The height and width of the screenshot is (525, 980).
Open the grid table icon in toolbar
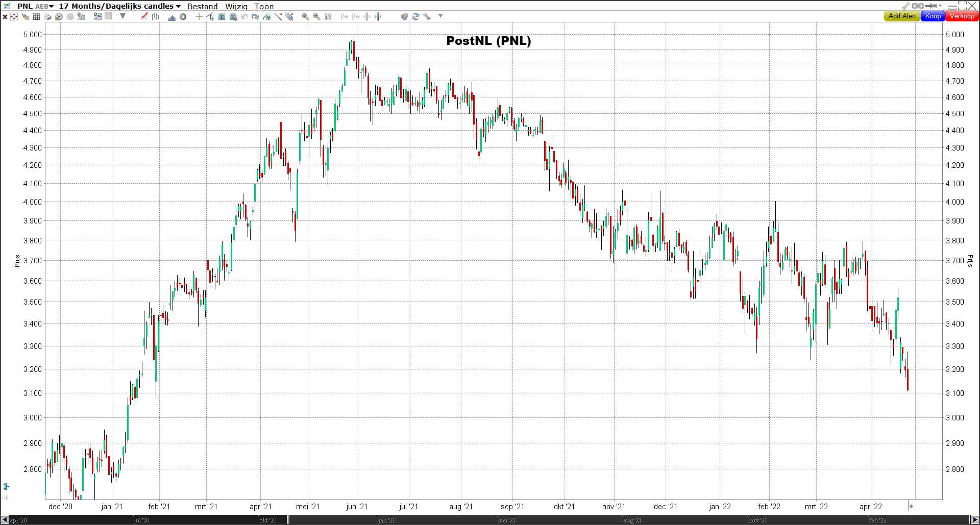[x=36, y=16]
